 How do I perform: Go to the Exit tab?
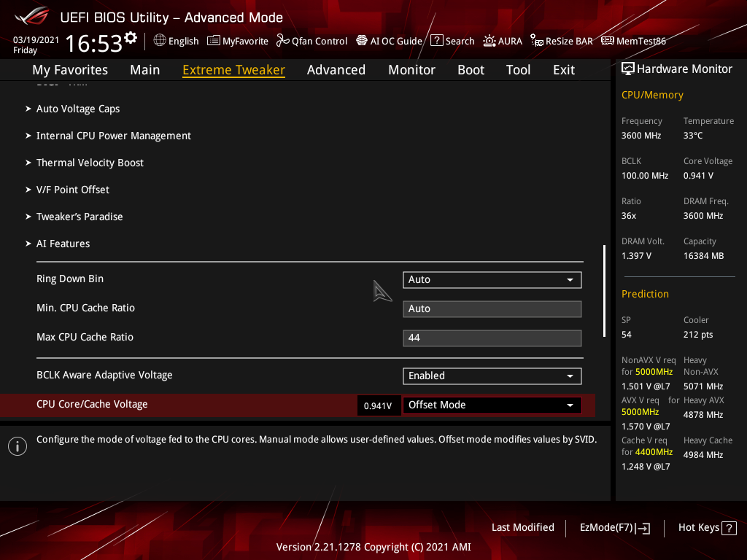[564, 70]
